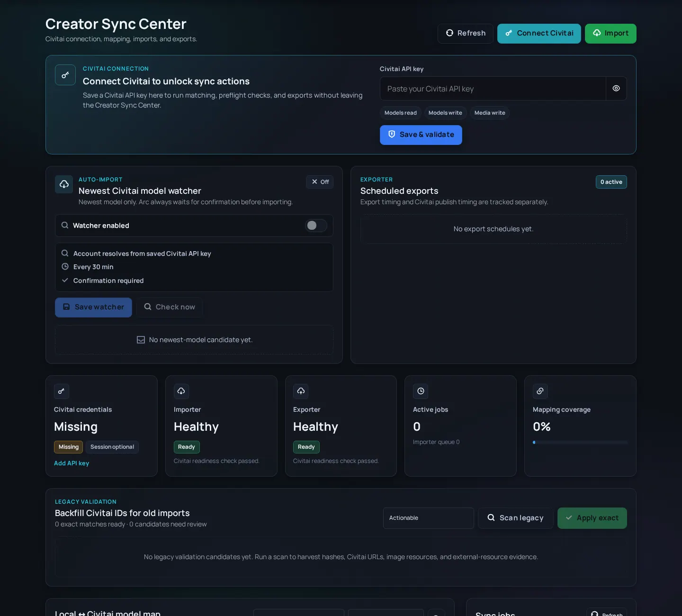Click the cloud icon beside Newest Civitai model watcher

64,184
